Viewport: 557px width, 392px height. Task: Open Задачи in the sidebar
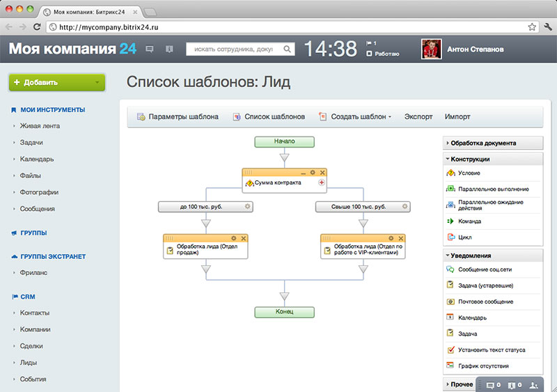click(x=31, y=143)
